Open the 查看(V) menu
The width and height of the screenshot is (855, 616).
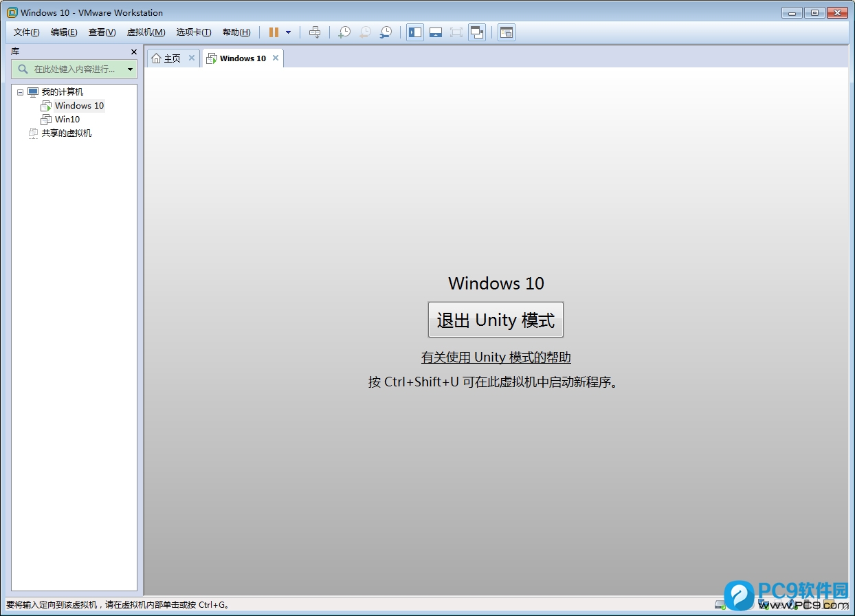click(x=102, y=32)
